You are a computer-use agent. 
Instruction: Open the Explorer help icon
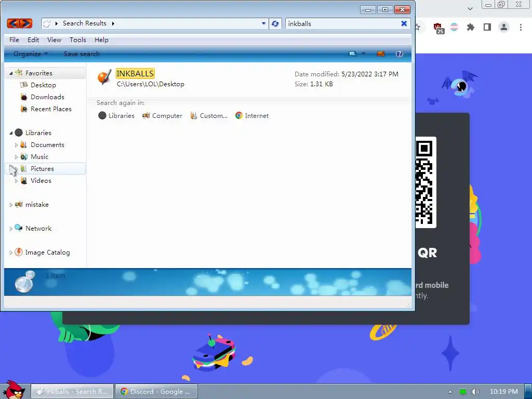[400, 54]
